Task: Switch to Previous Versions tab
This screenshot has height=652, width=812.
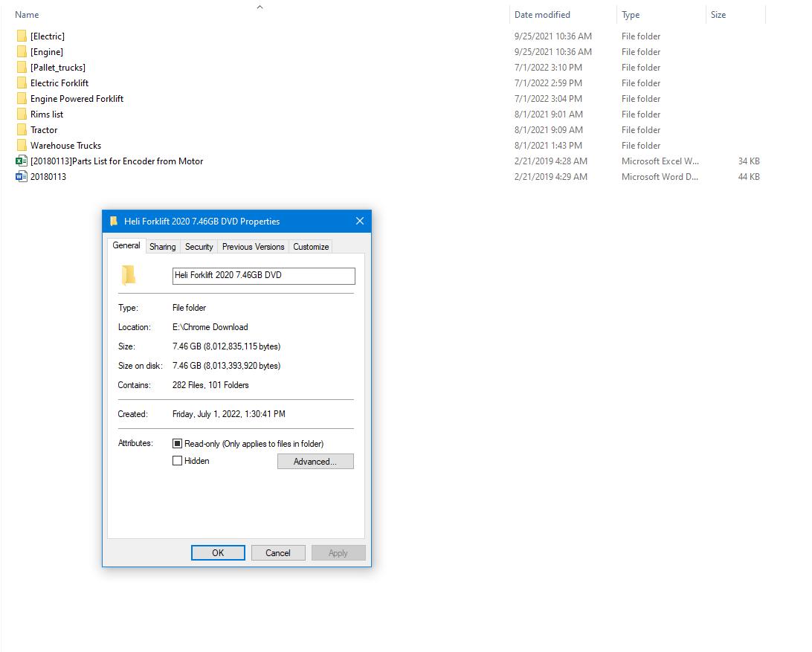Action: coord(254,247)
